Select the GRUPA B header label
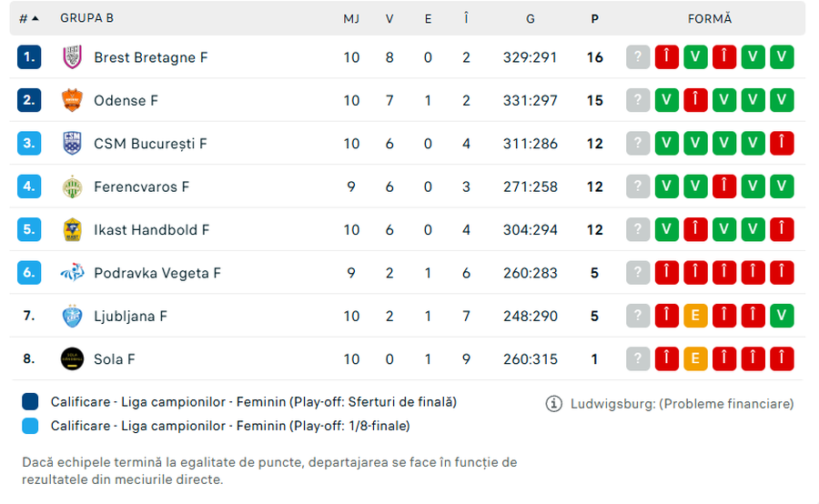Image resolution: width=819 pixels, height=504 pixels. coord(87,18)
